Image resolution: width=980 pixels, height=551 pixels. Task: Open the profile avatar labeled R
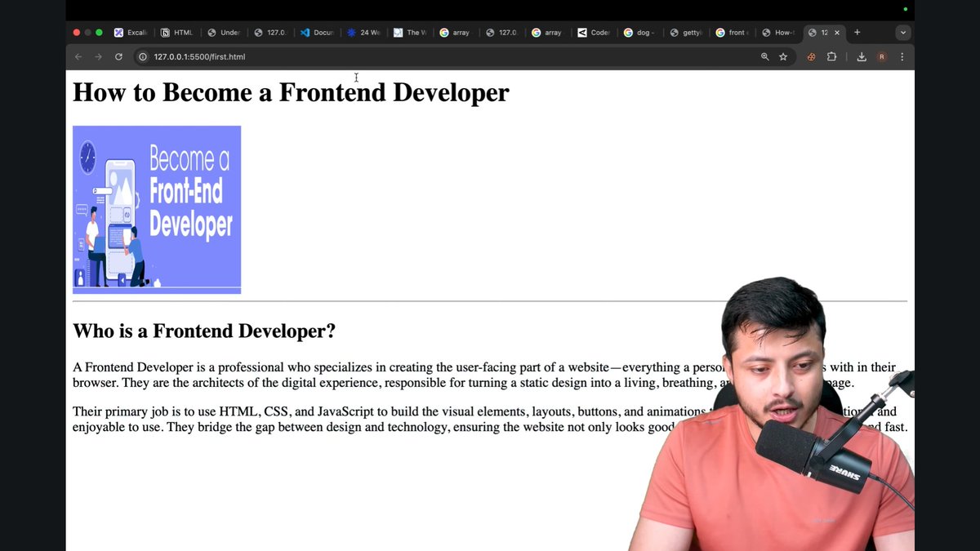[x=882, y=56]
